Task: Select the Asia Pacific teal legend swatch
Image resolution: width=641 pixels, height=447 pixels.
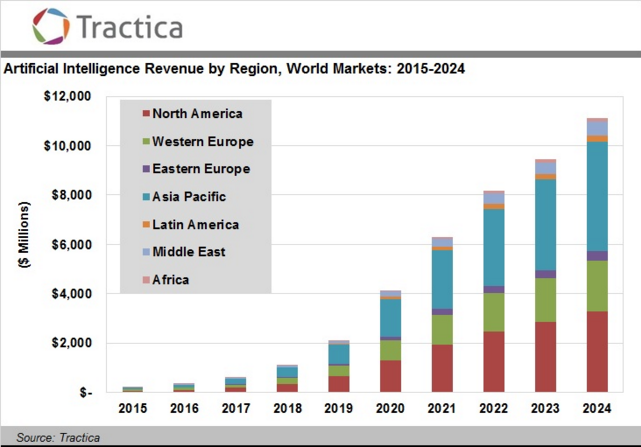Action: coord(146,197)
